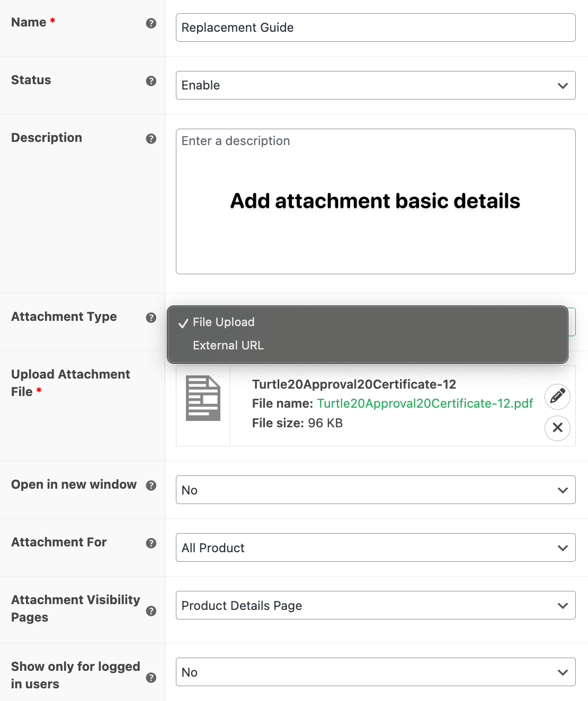Open the Show only for logged in users dropdown
The height and width of the screenshot is (701, 588).
(x=376, y=671)
